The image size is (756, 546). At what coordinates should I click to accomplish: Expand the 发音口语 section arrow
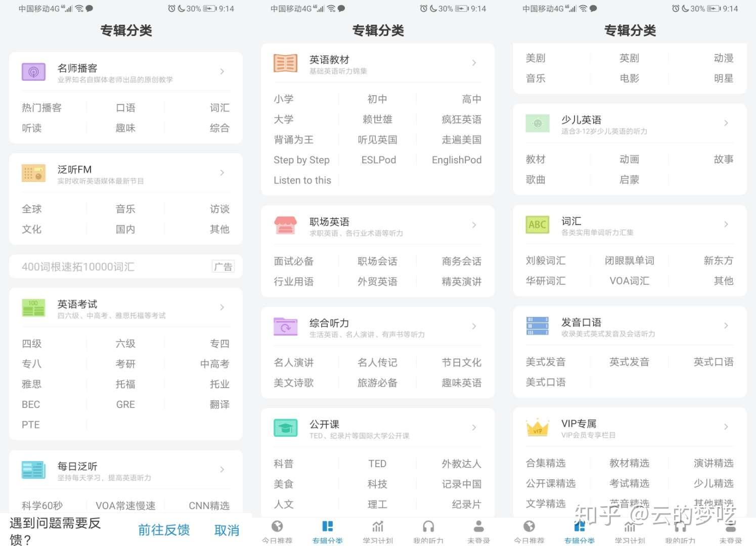pos(726,326)
